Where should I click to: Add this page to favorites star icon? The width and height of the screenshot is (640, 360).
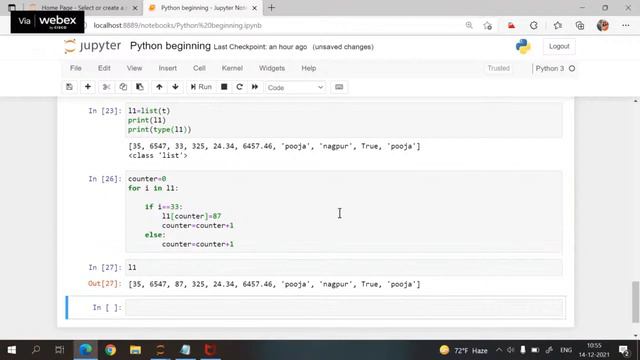click(x=487, y=26)
